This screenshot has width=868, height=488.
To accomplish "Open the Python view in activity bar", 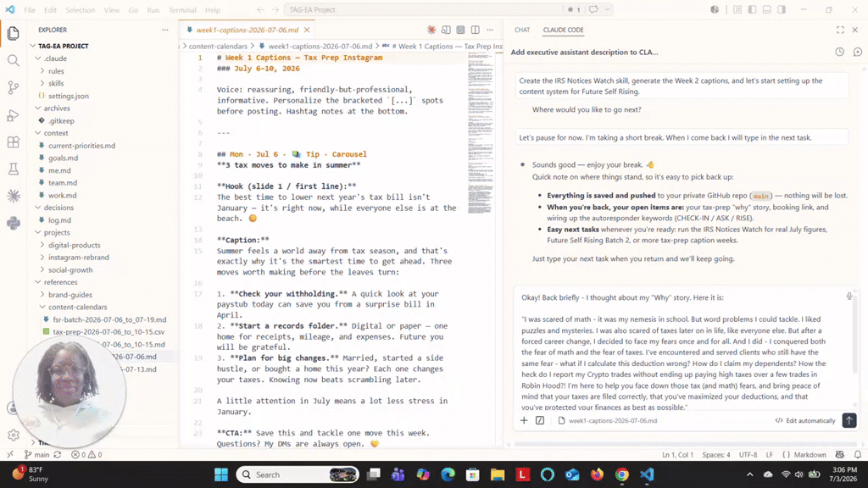I will (x=14, y=223).
